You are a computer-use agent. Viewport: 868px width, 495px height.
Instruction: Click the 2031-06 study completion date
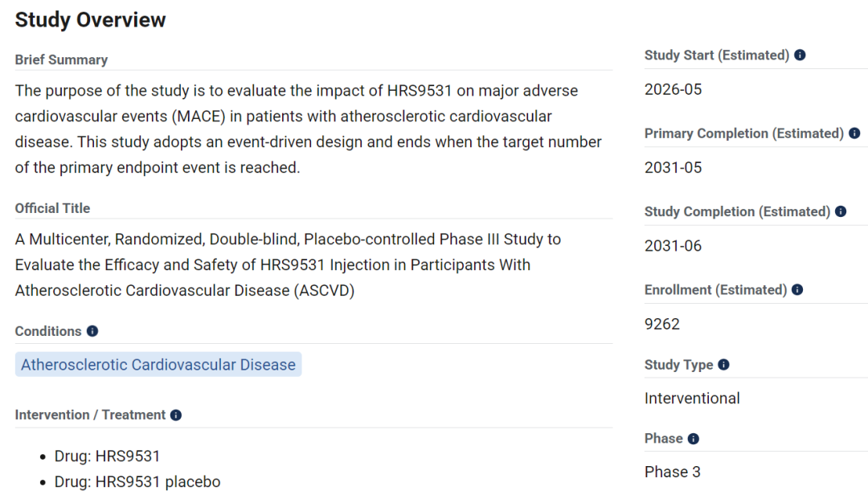click(673, 246)
